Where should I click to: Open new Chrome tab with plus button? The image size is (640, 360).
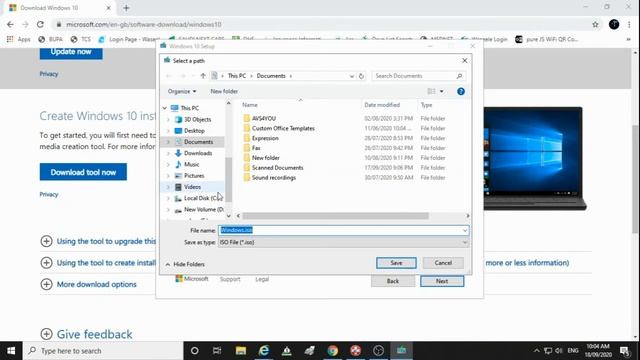[126, 8]
